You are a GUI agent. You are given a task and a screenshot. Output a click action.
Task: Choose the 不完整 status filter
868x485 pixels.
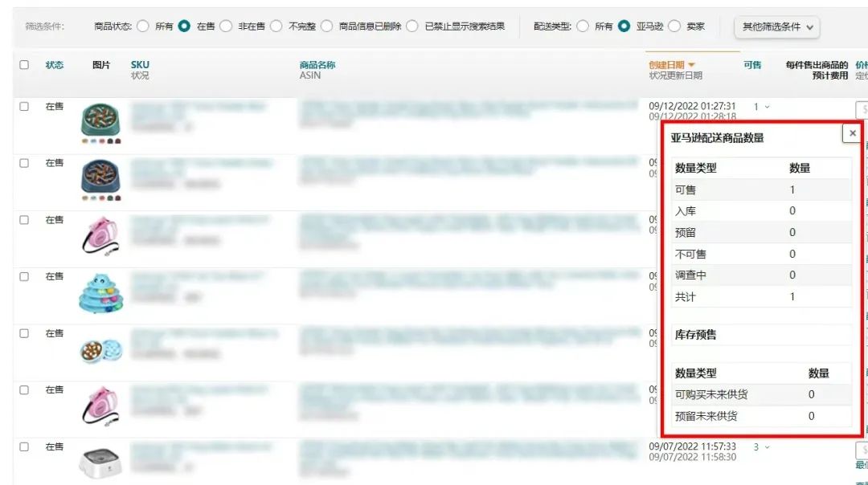(x=276, y=26)
